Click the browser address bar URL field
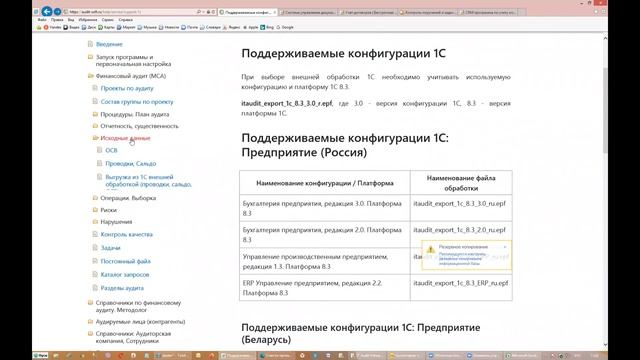Viewport: 640px width, 360px height. (x=131, y=12)
